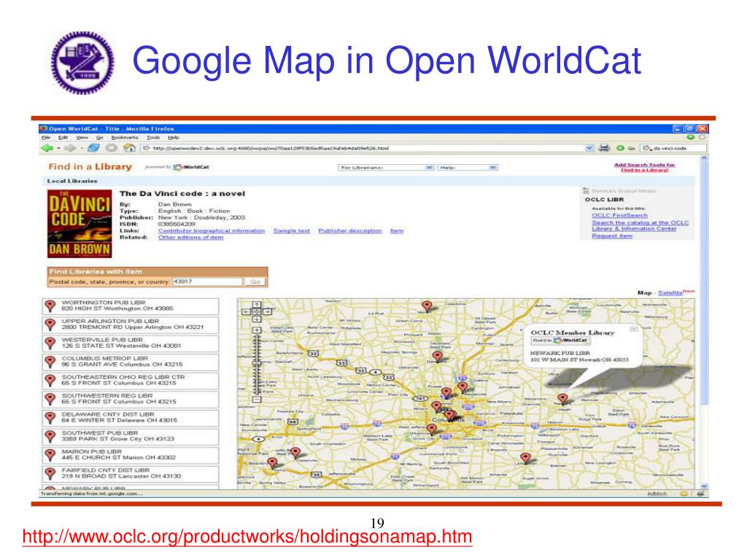Click the map pan right arrow

click(267, 312)
